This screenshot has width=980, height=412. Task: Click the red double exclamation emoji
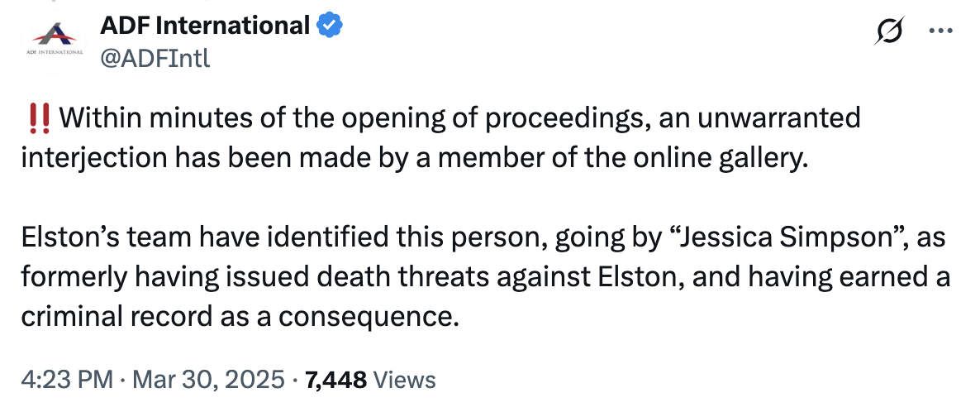point(40,119)
